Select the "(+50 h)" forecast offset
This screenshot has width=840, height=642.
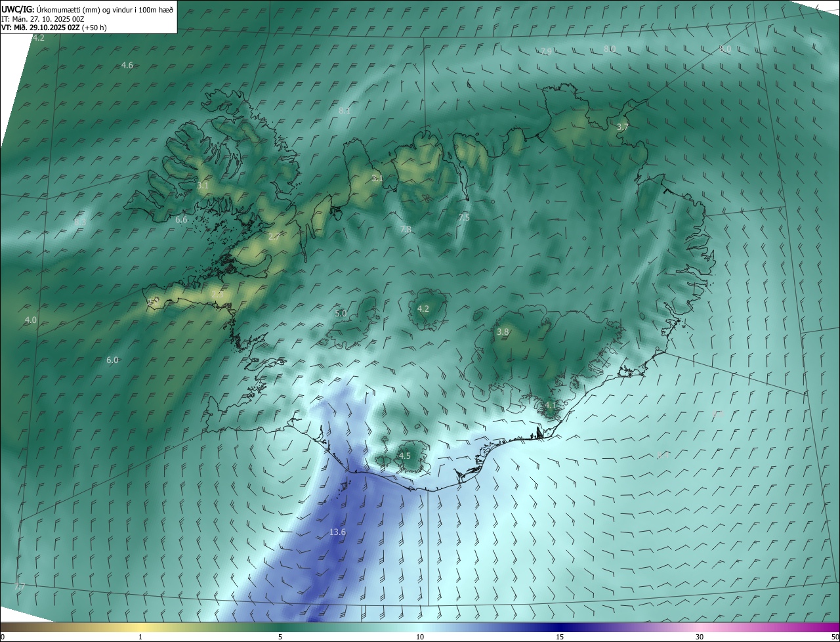(94, 28)
